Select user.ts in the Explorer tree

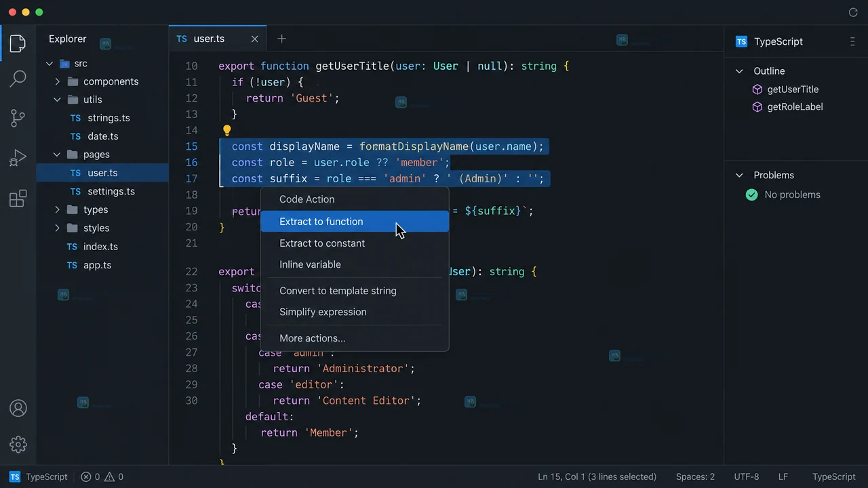[102, 173]
